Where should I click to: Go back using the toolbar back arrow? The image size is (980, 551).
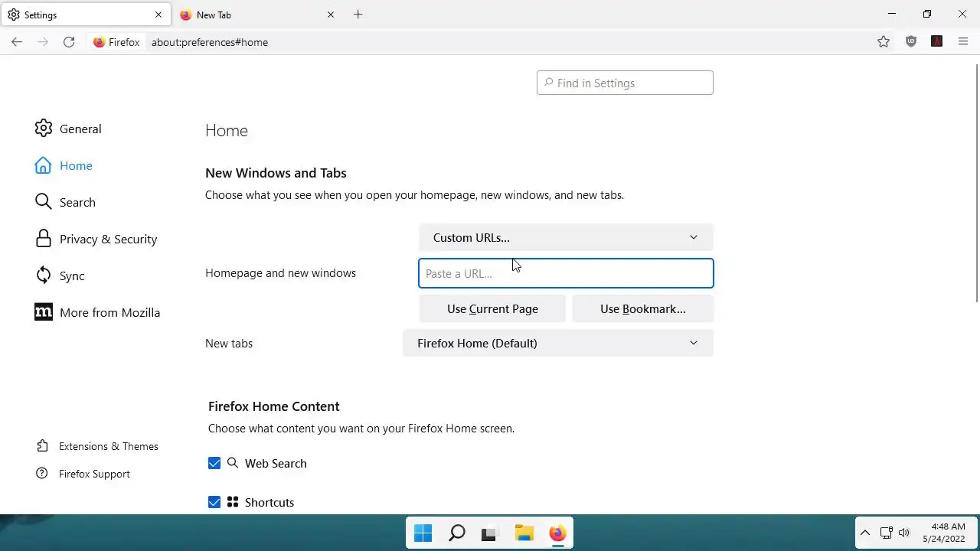tap(17, 42)
